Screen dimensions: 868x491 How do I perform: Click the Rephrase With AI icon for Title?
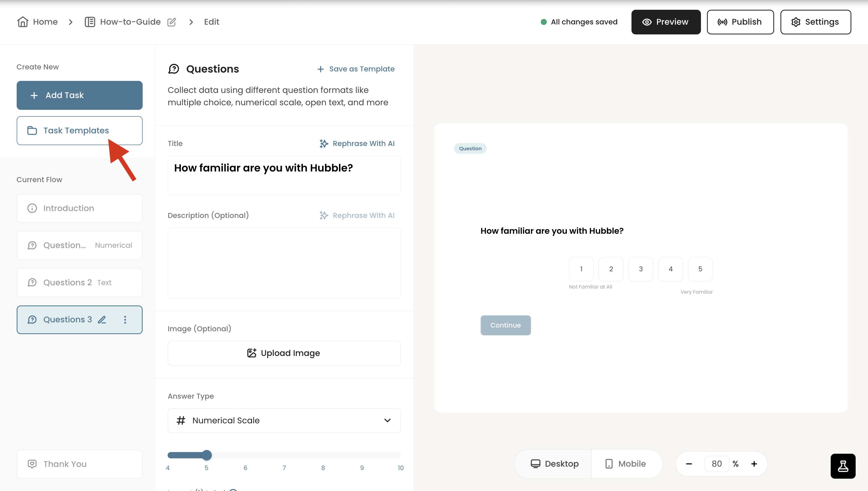point(323,143)
